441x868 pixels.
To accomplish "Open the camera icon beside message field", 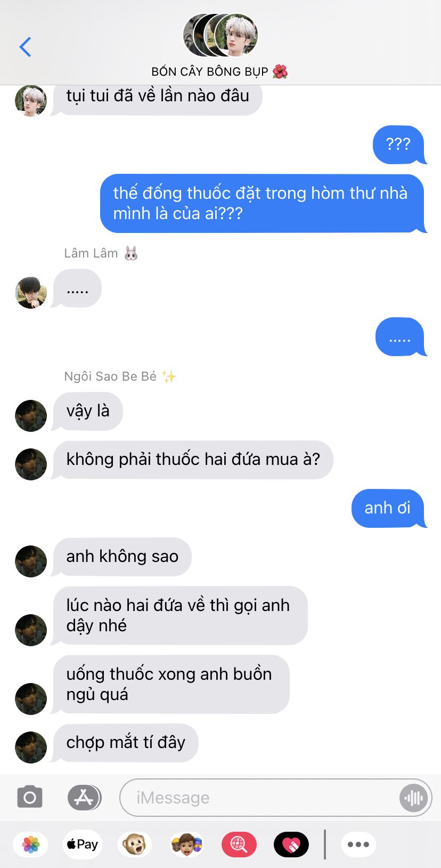I will (x=30, y=798).
